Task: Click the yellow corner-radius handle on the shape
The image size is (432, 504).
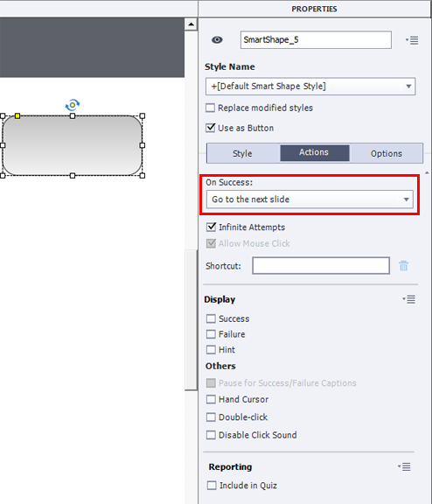Action: [17, 115]
